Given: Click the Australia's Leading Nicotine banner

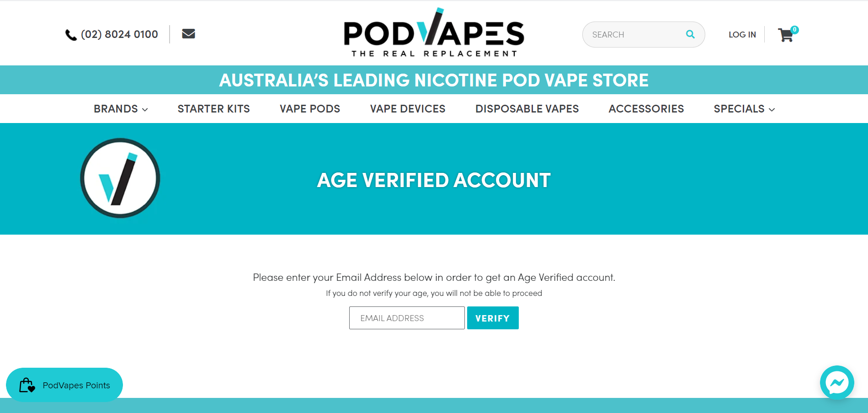Looking at the screenshot, I should (x=434, y=80).
